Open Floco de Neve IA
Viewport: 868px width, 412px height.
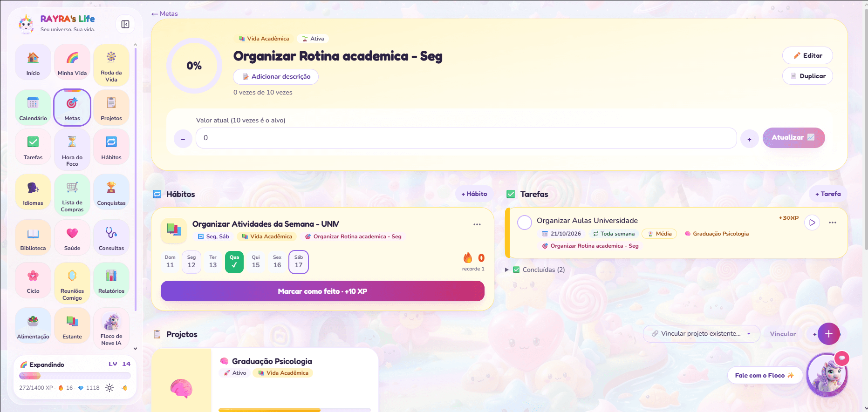tap(111, 328)
